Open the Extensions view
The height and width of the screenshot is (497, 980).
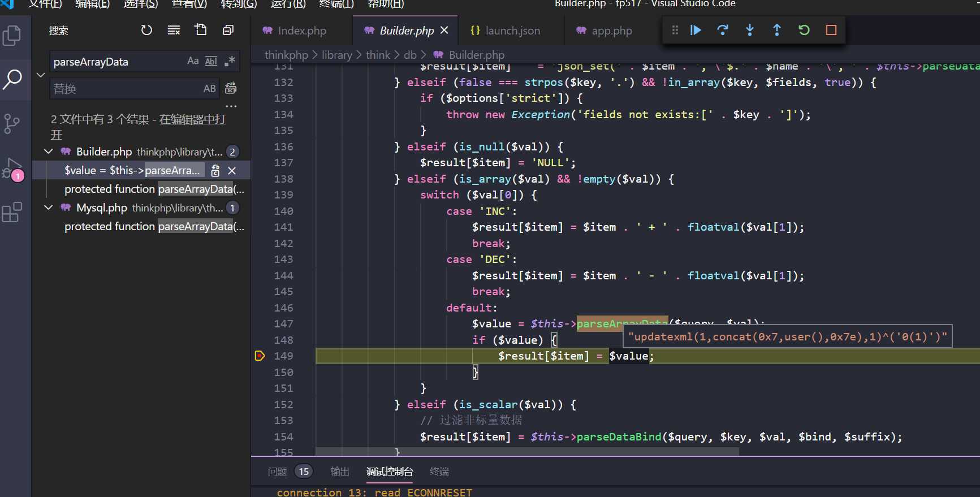tap(12, 213)
